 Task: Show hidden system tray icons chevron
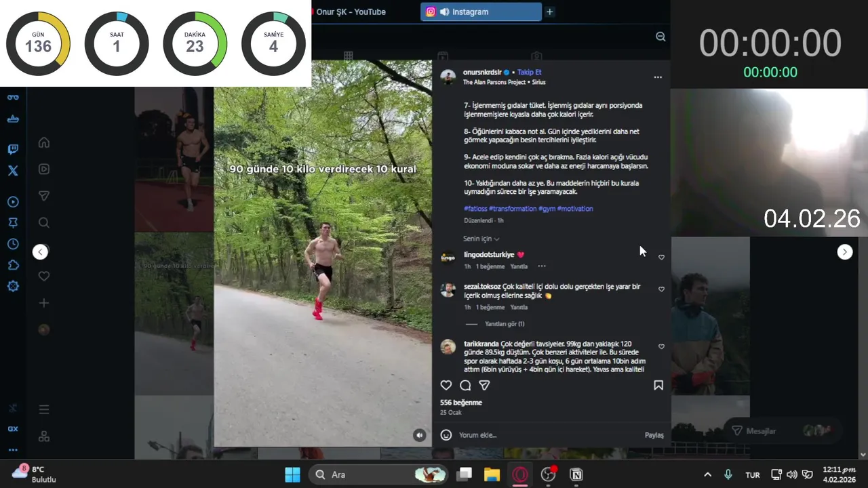pyautogui.click(x=707, y=474)
